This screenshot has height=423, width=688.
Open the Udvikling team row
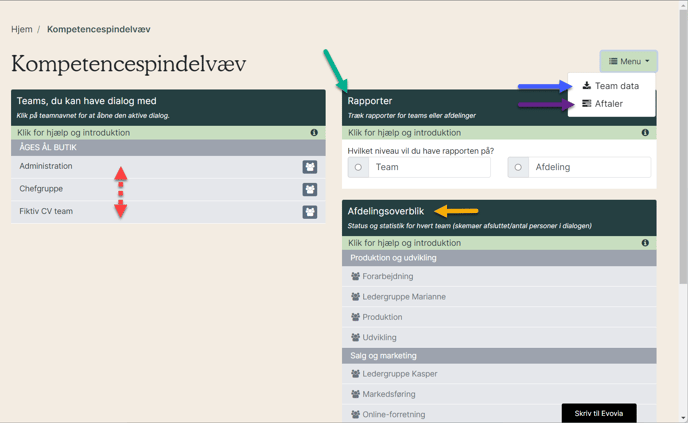[x=379, y=338]
